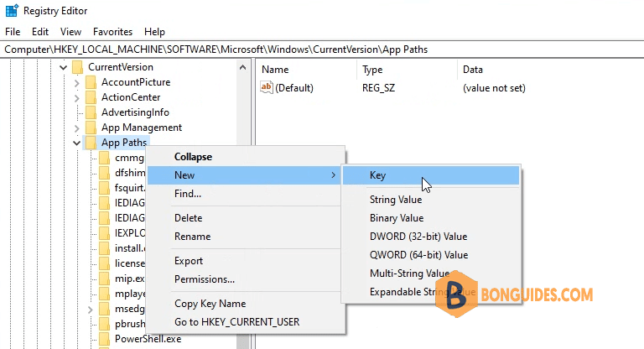Click the string value icon beside (Default)
Screen dimensions: 644x349
tap(267, 87)
